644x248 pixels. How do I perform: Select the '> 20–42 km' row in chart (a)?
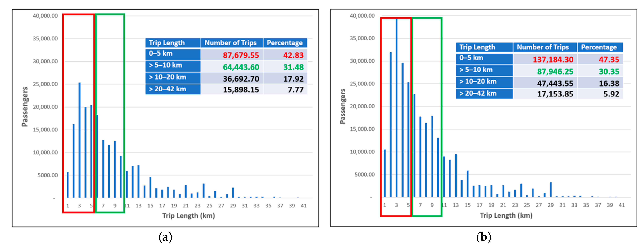click(x=167, y=89)
